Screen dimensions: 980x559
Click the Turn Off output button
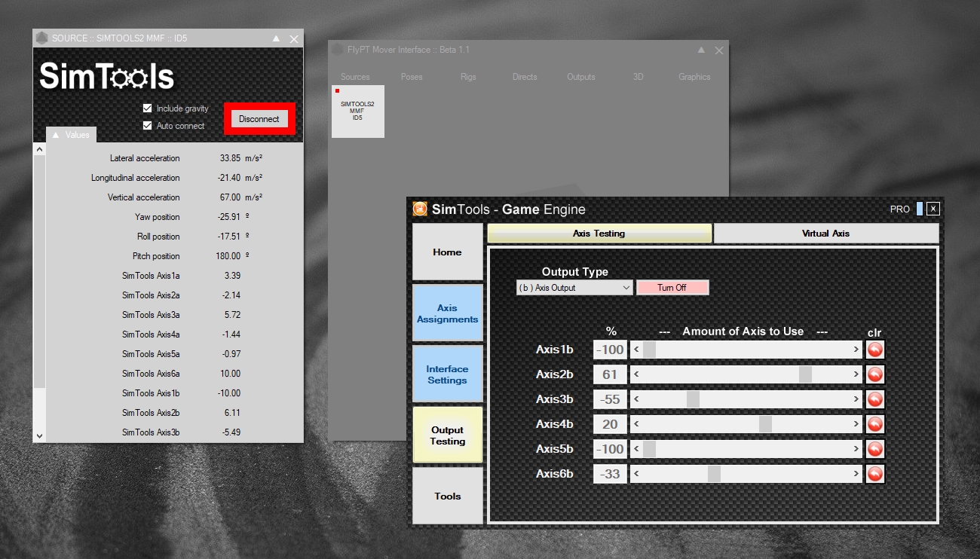click(672, 288)
